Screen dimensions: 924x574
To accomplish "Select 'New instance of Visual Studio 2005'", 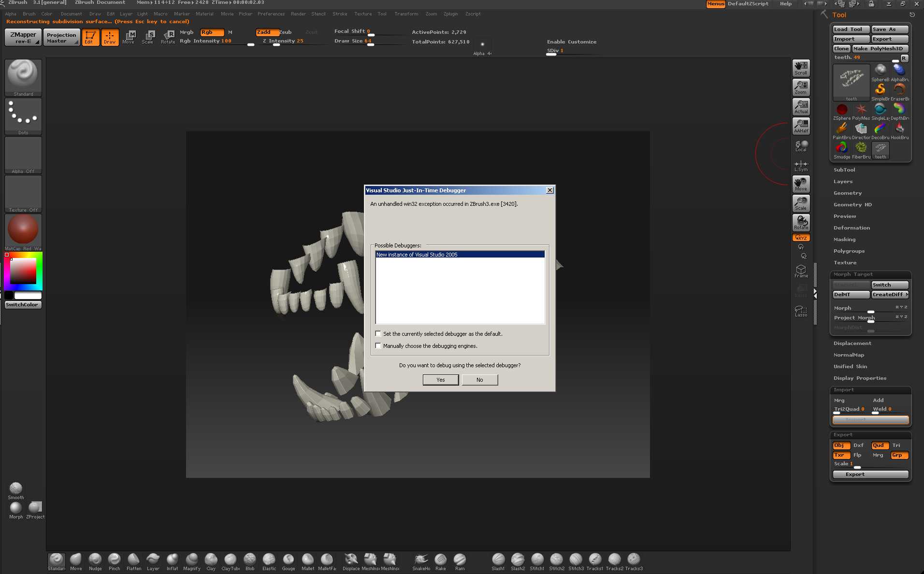I will coord(417,254).
